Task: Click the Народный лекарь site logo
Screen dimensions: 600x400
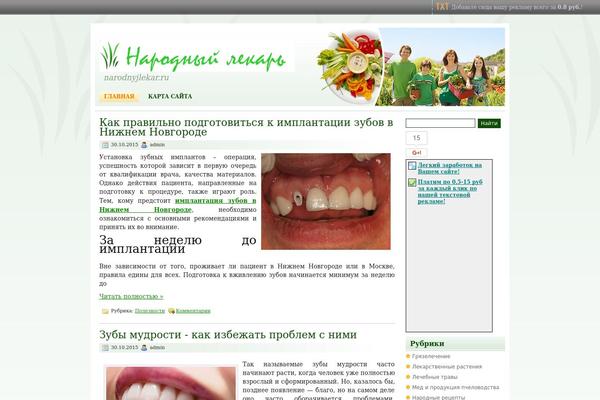Action: click(x=194, y=58)
